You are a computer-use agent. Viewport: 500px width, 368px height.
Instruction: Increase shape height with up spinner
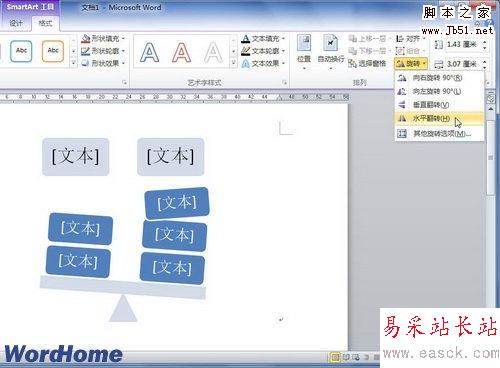click(485, 42)
